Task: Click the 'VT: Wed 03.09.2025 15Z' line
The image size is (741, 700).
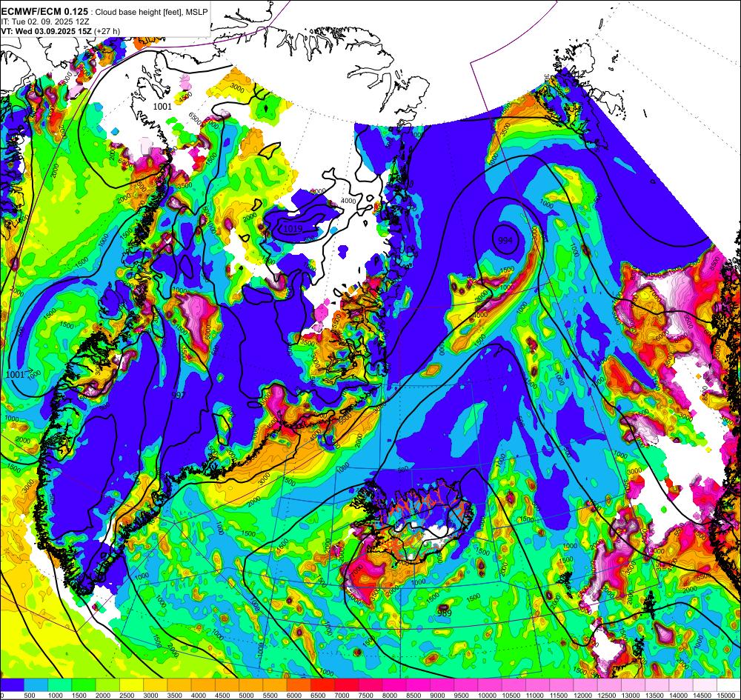Action: [47, 31]
